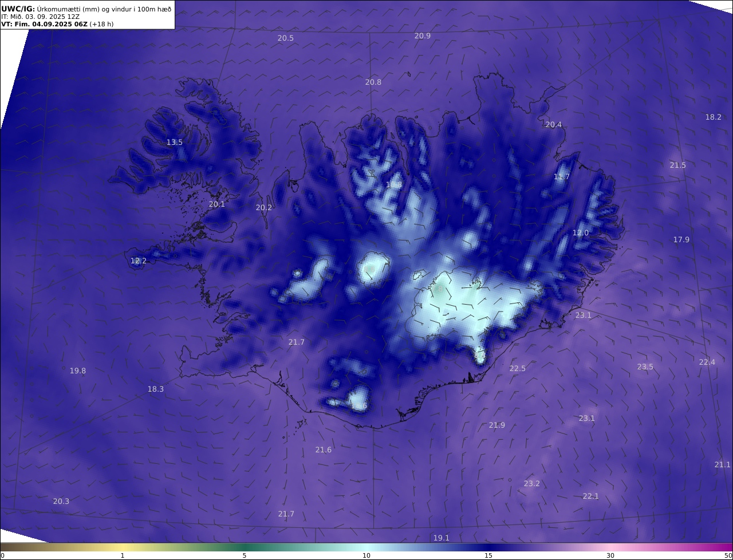Select the 20.1 value label
The image size is (733, 560).
coord(217,204)
